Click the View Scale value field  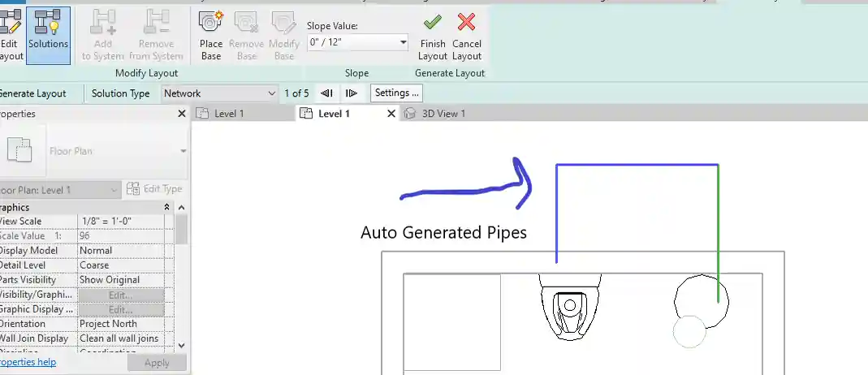pos(120,222)
